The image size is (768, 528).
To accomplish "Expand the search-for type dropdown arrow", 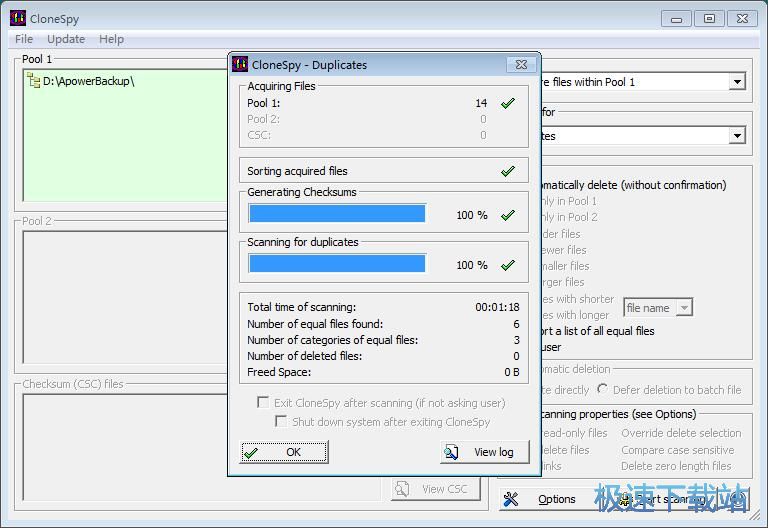I will (x=737, y=136).
